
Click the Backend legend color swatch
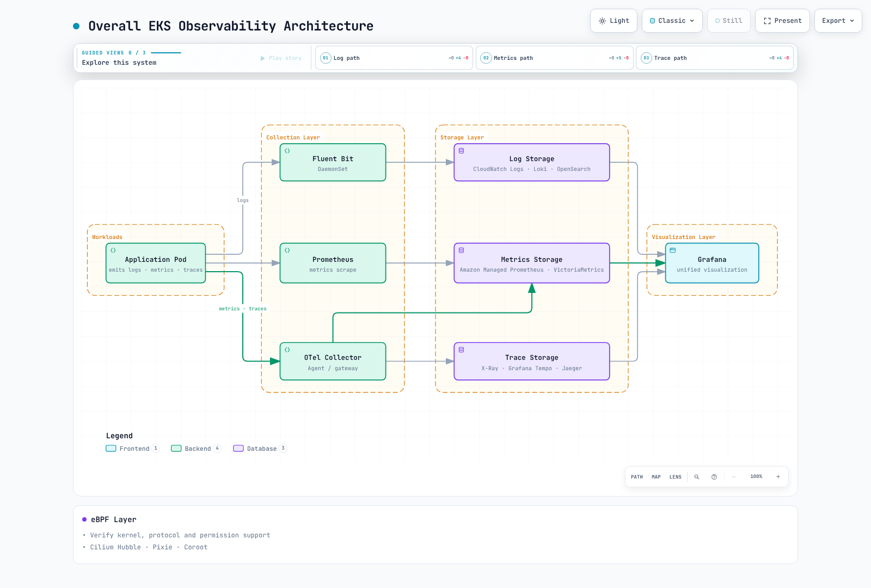tap(176, 449)
